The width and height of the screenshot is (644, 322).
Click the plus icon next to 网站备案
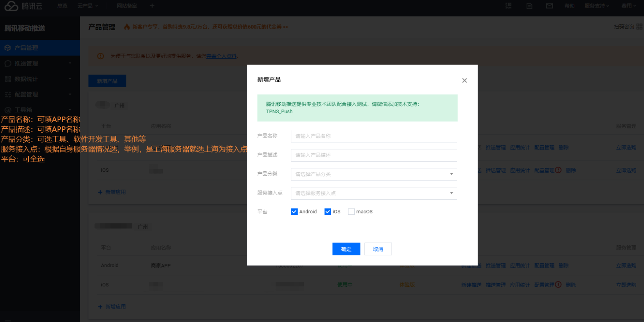tap(152, 6)
